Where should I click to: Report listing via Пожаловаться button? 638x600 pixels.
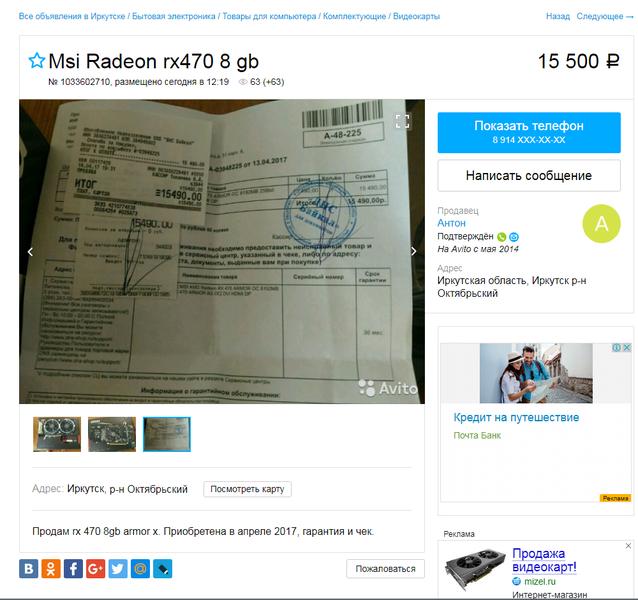(x=385, y=569)
